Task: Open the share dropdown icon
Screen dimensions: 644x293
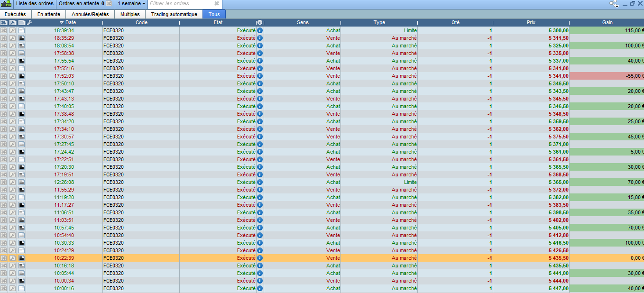Action: pyautogui.click(x=614, y=4)
